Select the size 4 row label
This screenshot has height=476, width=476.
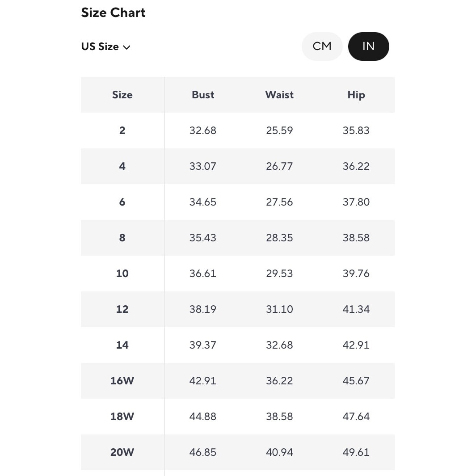[x=122, y=166]
